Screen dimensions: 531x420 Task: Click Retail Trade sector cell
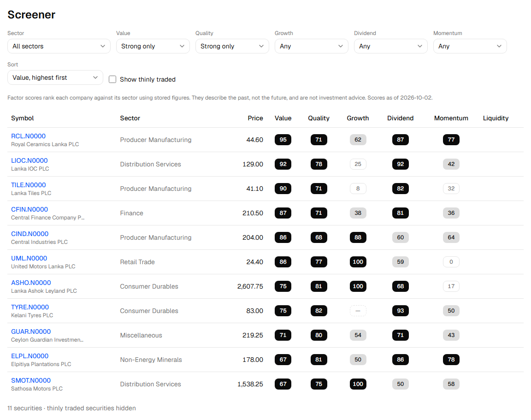[x=137, y=262]
